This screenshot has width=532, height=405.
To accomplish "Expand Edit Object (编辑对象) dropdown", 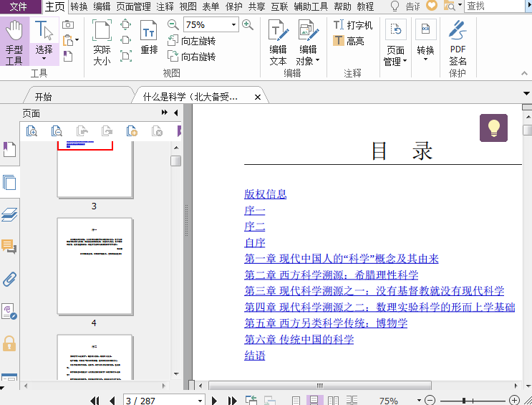I will [x=318, y=60].
